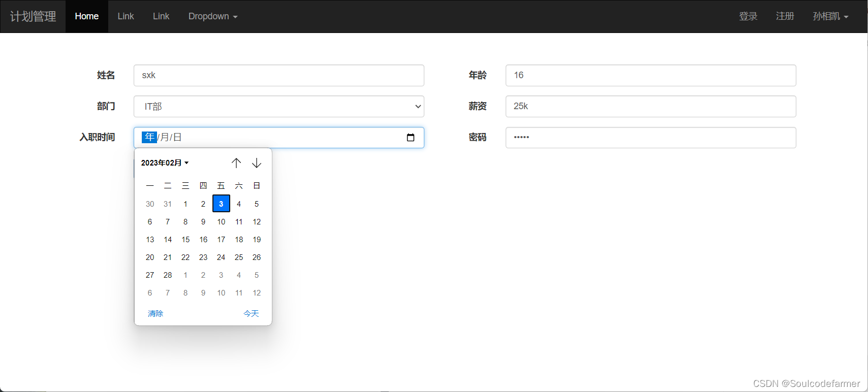The image size is (868, 392).
Task: Open the Dropdown menu in navbar
Action: (213, 16)
